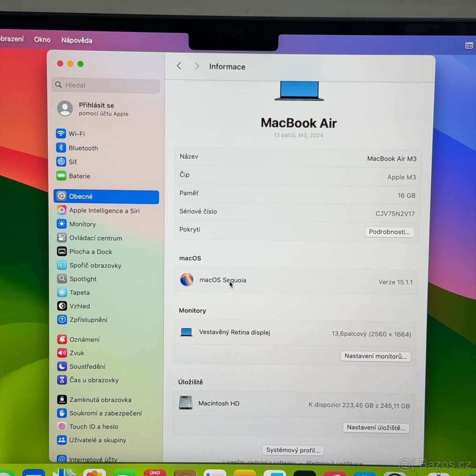This screenshot has width=476, height=476.
Task: Open the Okno menu
Action: pyautogui.click(x=42, y=39)
